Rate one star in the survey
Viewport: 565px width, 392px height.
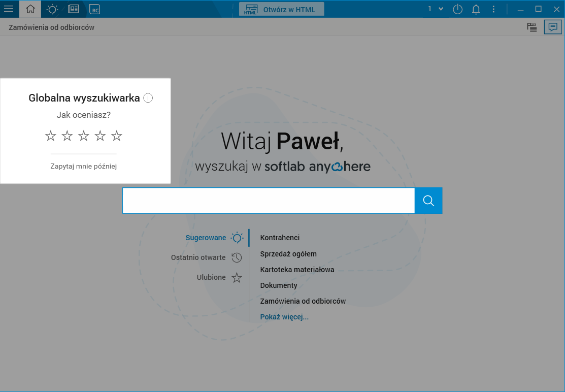click(x=51, y=136)
